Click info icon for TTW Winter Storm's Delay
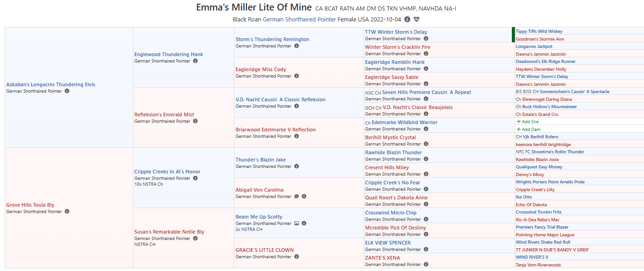This screenshot has width=644, height=271. (426, 39)
